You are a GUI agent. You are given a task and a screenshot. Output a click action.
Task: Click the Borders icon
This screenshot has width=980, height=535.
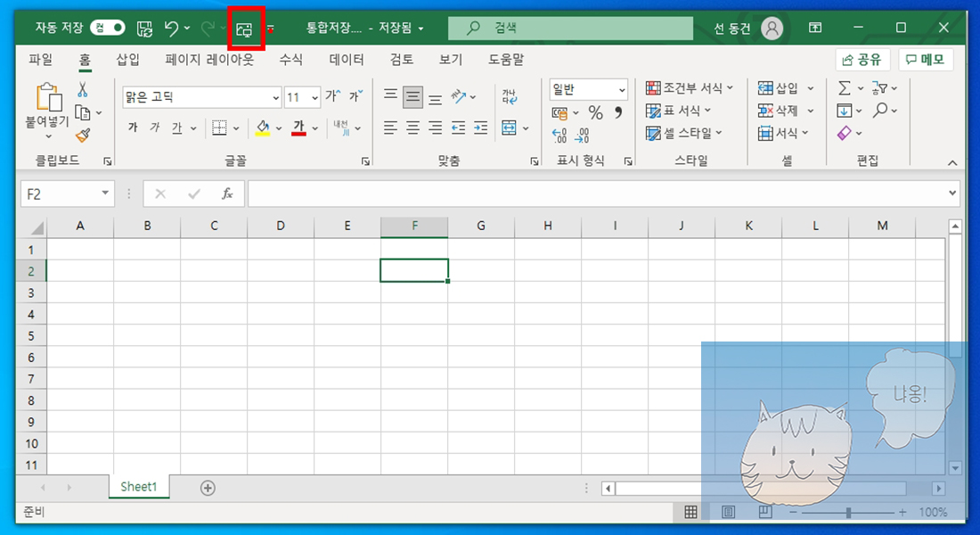[219, 128]
